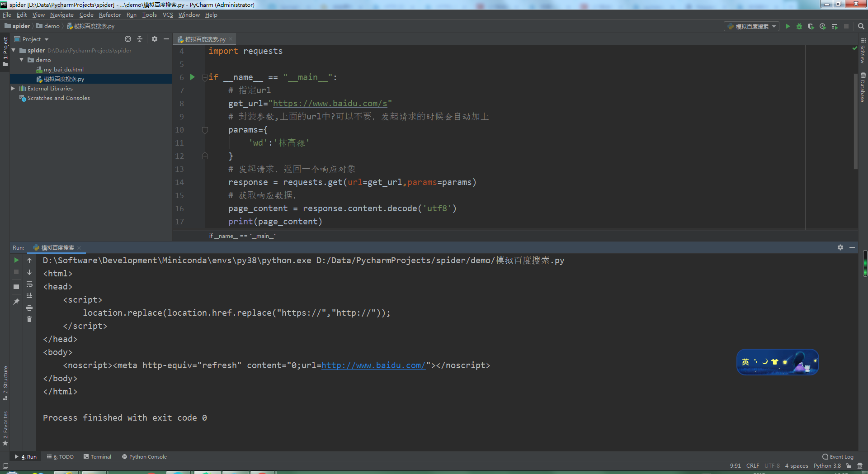Image resolution: width=868 pixels, height=474 pixels.
Task: Click the inspector hat icon in the status bar
Action: pyautogui.click(x=860, y=466)
